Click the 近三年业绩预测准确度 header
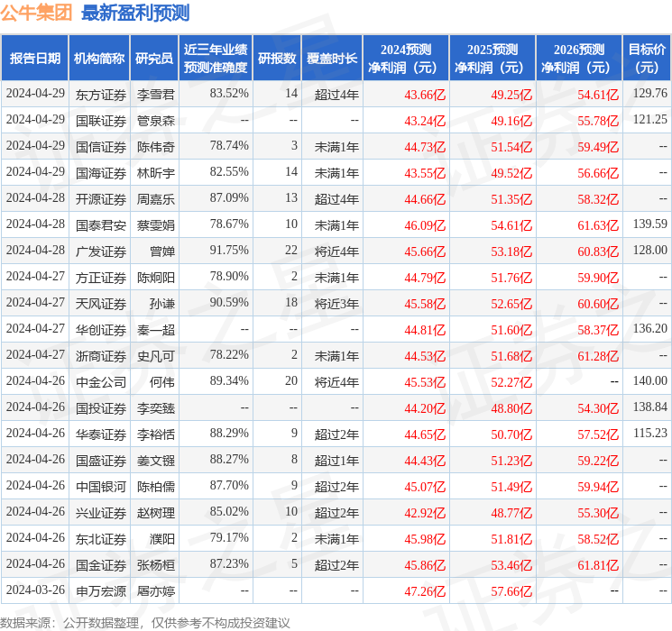 tap(216, 59)
